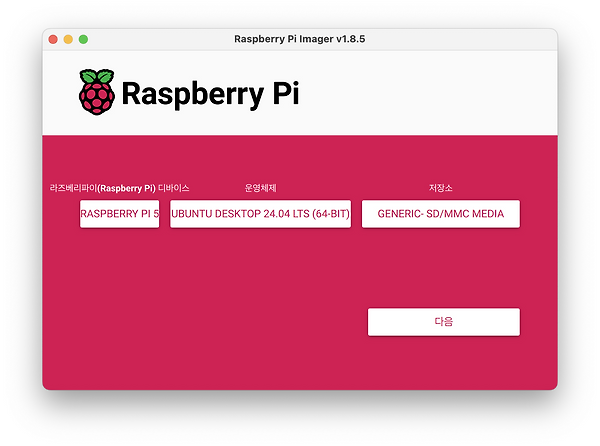Open the GENERIC- SD/MMC MEDIA storage chooser
Screen dimensions: 600x446
point(440,214)
